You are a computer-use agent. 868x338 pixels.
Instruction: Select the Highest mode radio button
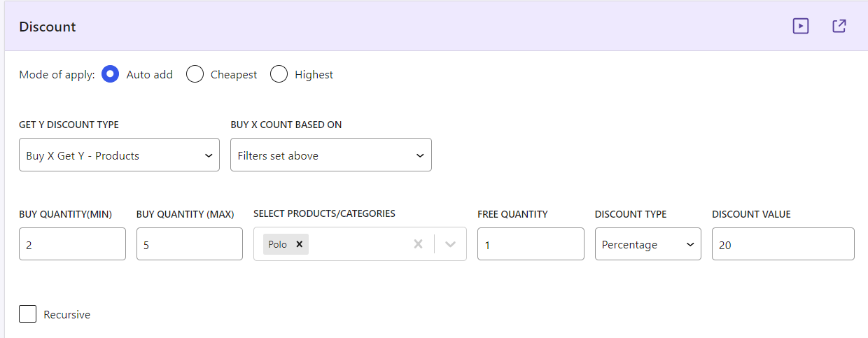[x=279, y=74]
